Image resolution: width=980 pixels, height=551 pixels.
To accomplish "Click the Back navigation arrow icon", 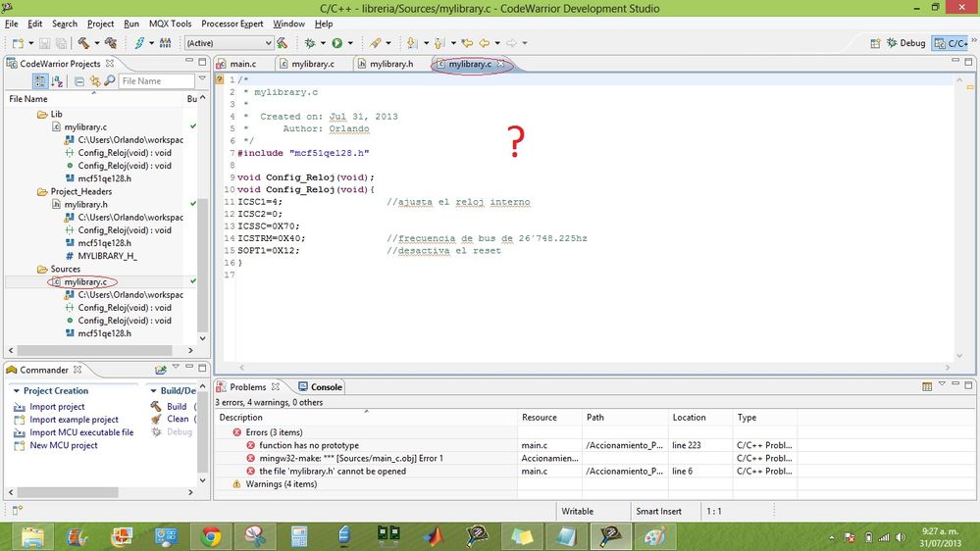I will pyautogui.click(x=485, y=42).
